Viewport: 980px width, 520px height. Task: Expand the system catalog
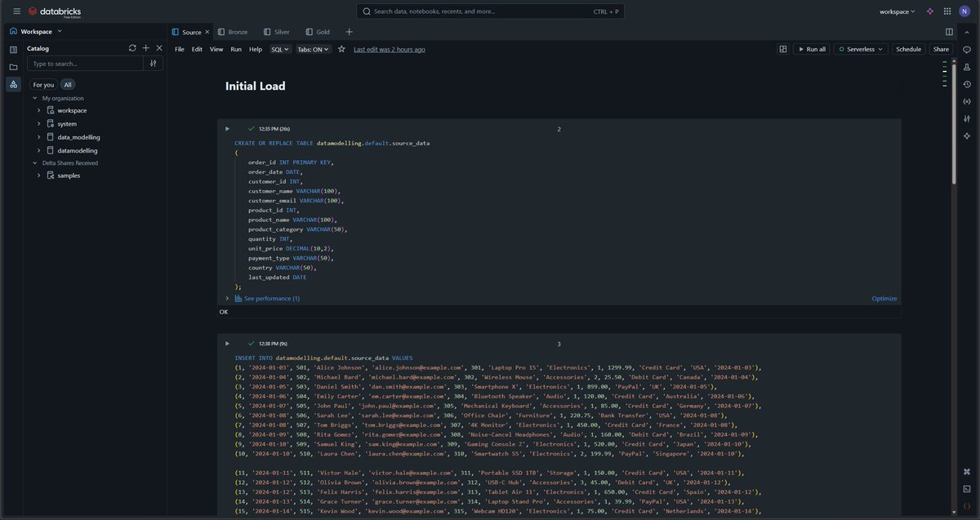pyautogui.click(x=38, y=124)
